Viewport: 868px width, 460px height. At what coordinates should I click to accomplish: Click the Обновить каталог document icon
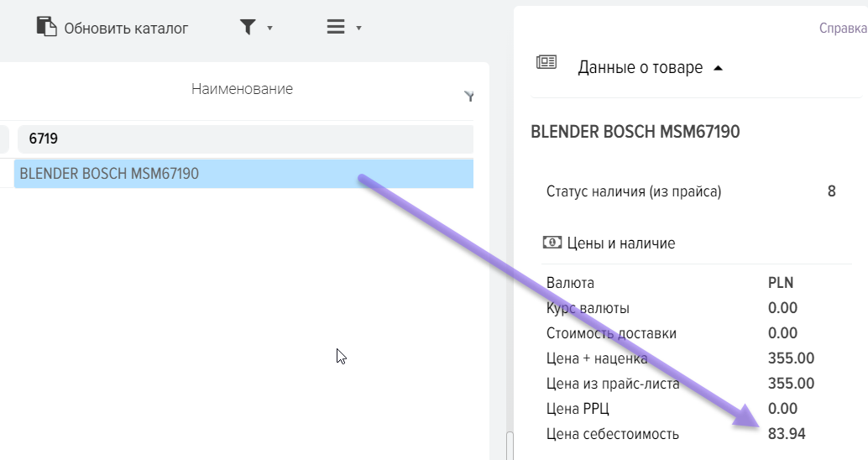tap(46, 27)
